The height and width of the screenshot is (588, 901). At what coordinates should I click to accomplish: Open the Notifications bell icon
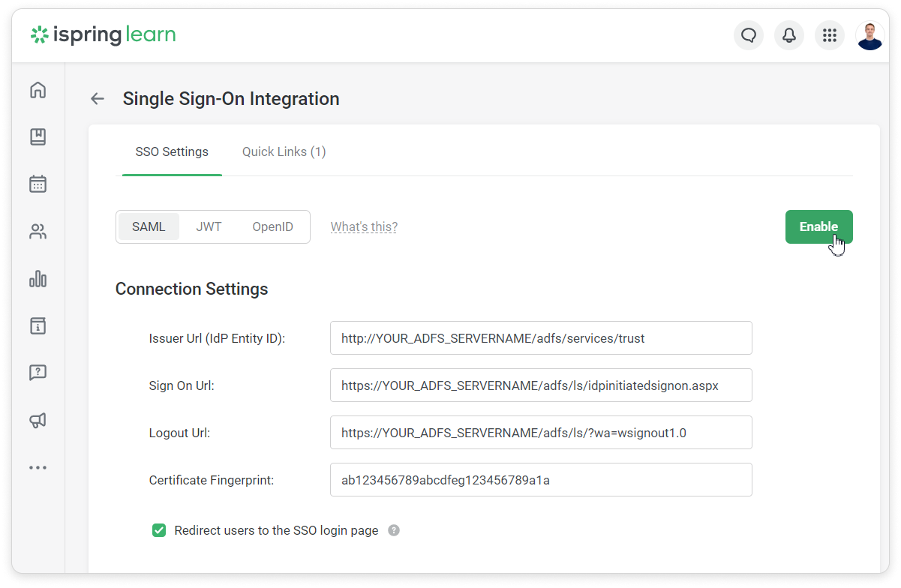point(788,34)
